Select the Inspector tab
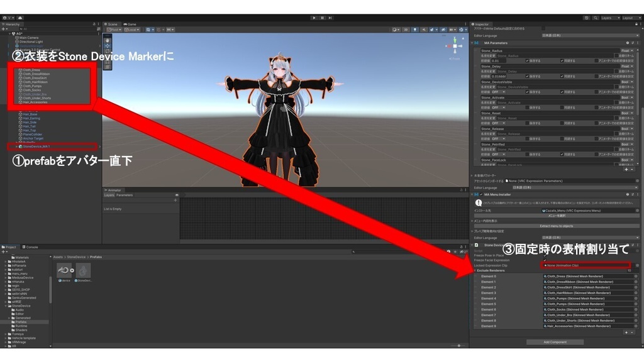This screenshot has height=362, width=644. pos(480,25)
